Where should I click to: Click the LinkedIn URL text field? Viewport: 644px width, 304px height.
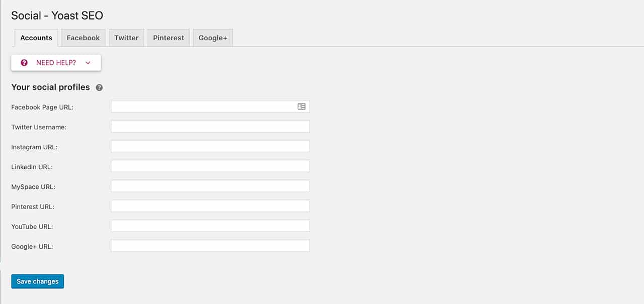click(210, 166)
